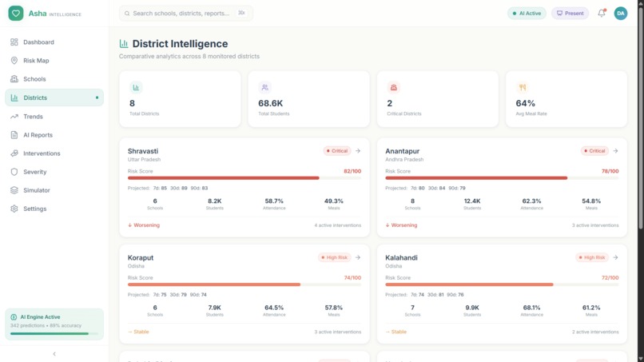Click Anantapur's 78/100 risk score

coord(610,171)
